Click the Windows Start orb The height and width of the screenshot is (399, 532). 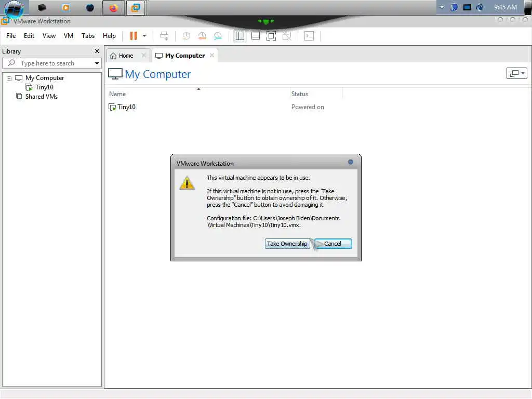click(x=14, y=8)
